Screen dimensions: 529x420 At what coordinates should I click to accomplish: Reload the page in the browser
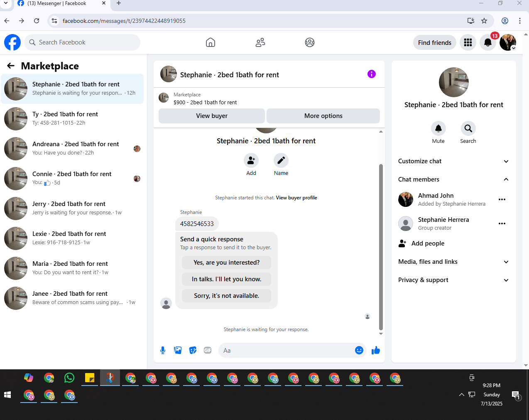37,21
